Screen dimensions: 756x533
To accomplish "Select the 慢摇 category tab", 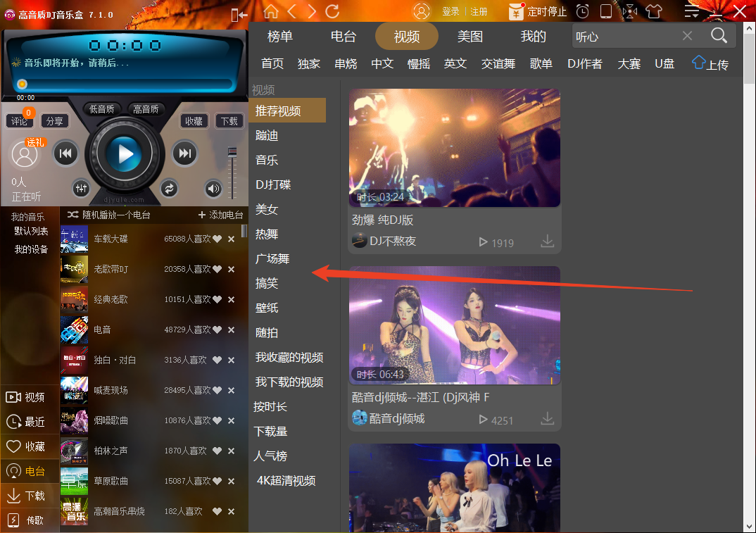I will pos(418,63).
